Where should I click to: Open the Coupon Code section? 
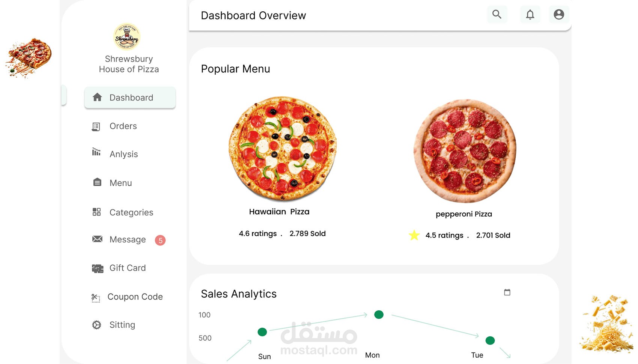[135, 297]
